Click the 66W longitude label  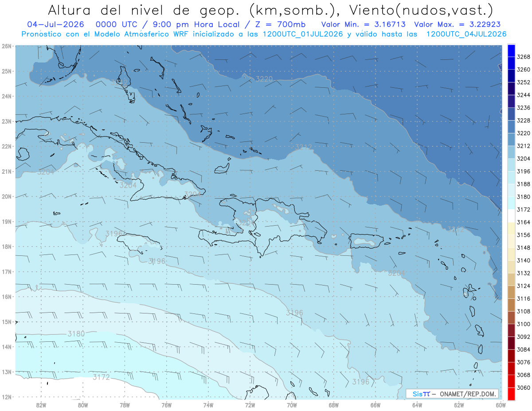point(376,405)
